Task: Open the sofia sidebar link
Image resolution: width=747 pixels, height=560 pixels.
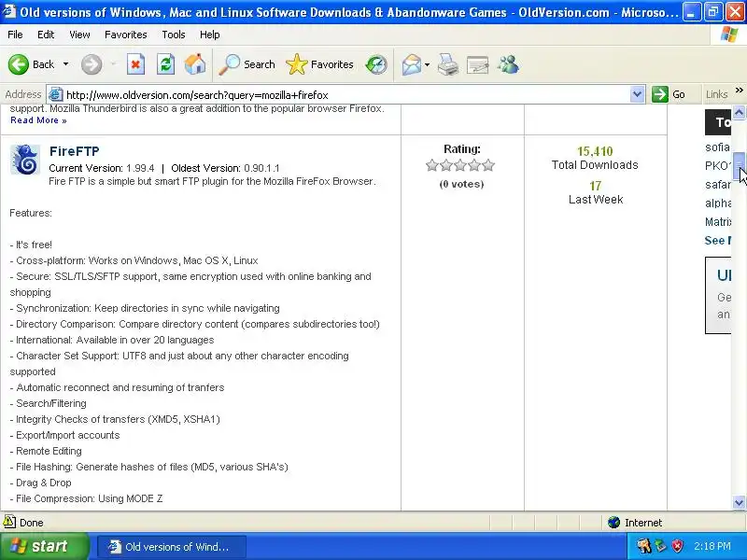Action: click(717, 147)
